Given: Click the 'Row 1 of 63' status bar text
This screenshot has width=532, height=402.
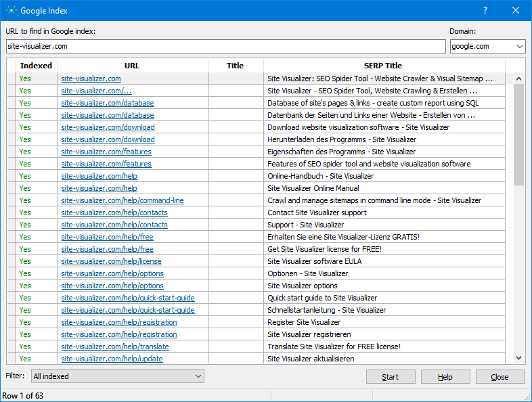Looking at the screenshot, I should [23, 396].
